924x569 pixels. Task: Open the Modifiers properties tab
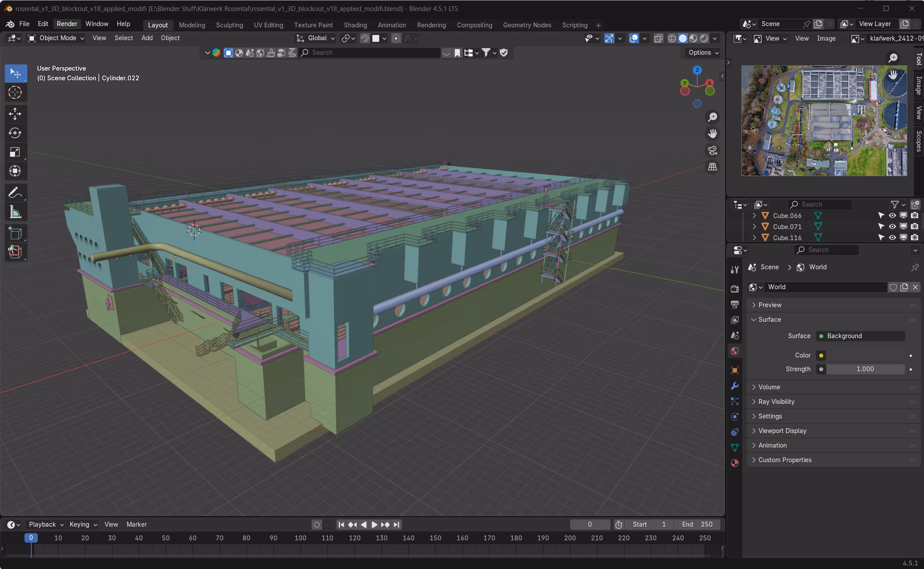point(735,386)
